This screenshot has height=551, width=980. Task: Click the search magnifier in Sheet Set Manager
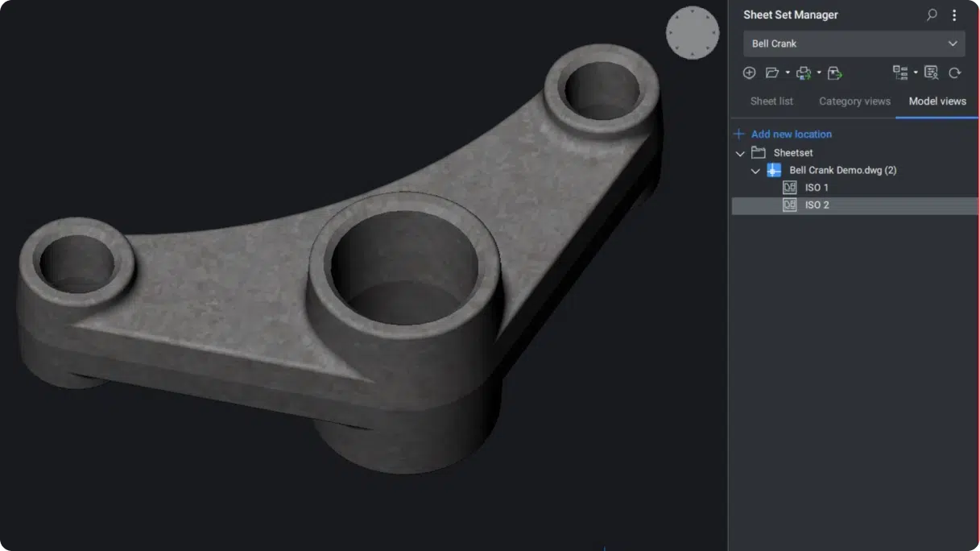click(x=932, y=14)
